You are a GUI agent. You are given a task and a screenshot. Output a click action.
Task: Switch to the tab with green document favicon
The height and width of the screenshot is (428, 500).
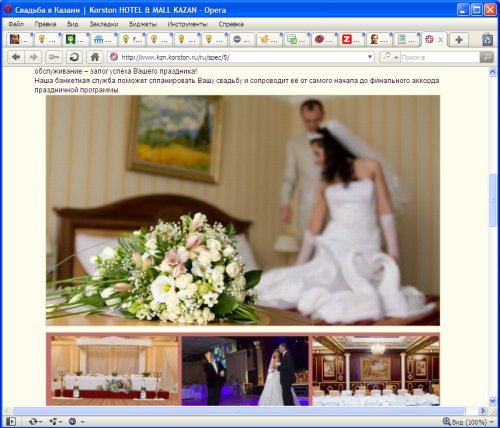[x=407, y=40]
